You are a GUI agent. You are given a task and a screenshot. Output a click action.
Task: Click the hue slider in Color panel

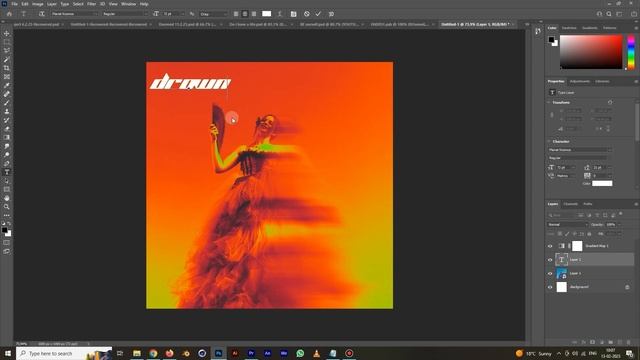(631, 52)
